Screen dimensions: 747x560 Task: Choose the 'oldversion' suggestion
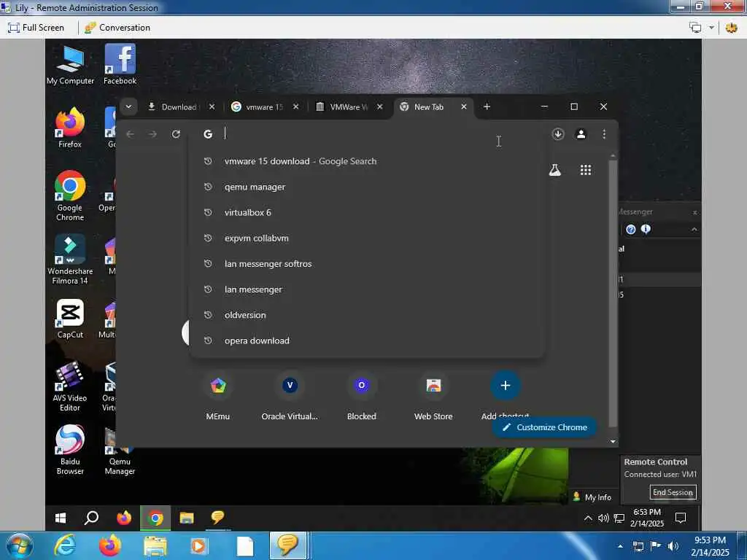tap(367, 315)
